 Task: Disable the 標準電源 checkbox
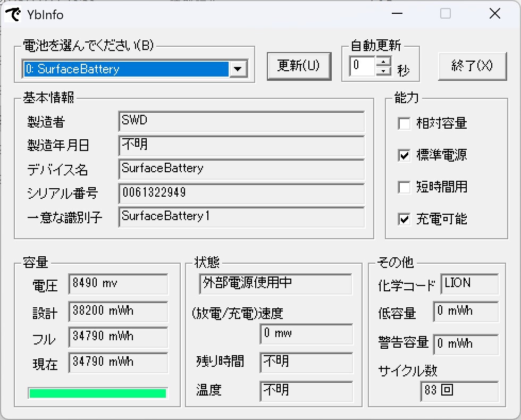[404, 155]
